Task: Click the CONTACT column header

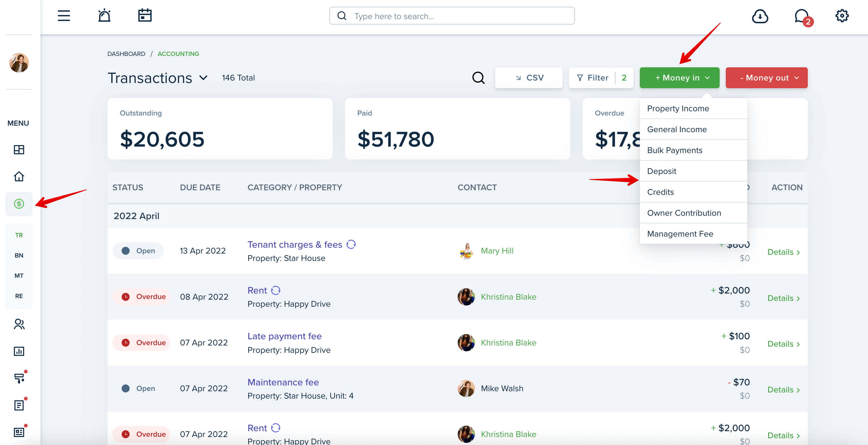Action: click(477, 187)
